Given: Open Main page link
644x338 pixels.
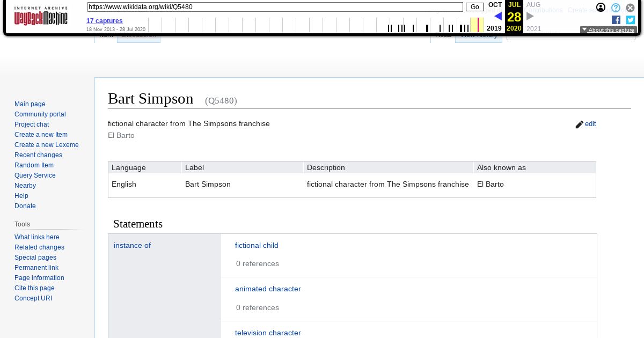Looking at the screenshot, I should [x=30, y=104].
